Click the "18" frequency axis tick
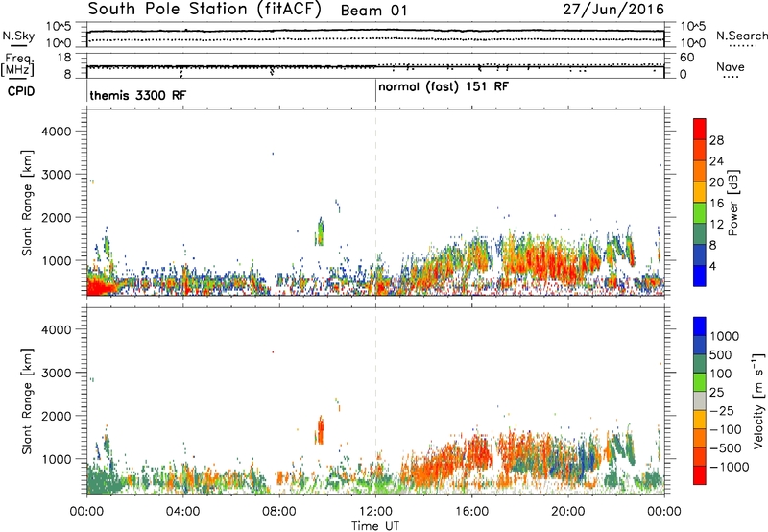The image size is (768, 532). [64, 58]
